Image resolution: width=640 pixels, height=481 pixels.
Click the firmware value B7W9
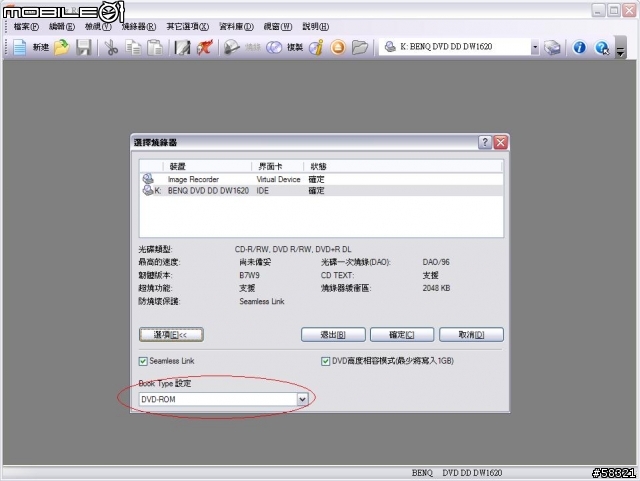point(249,275)
